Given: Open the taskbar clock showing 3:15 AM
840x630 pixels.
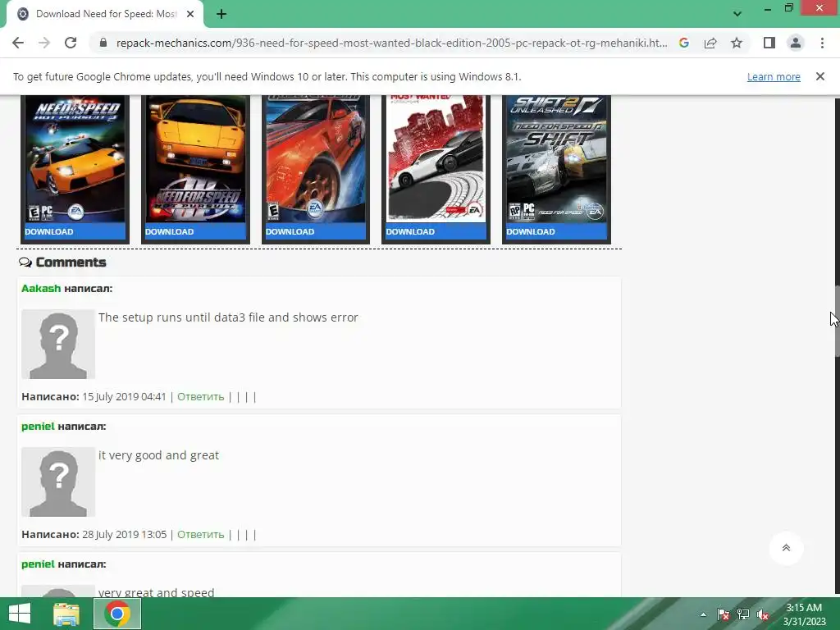Looking at the screenshot, I should pos(804,614).
